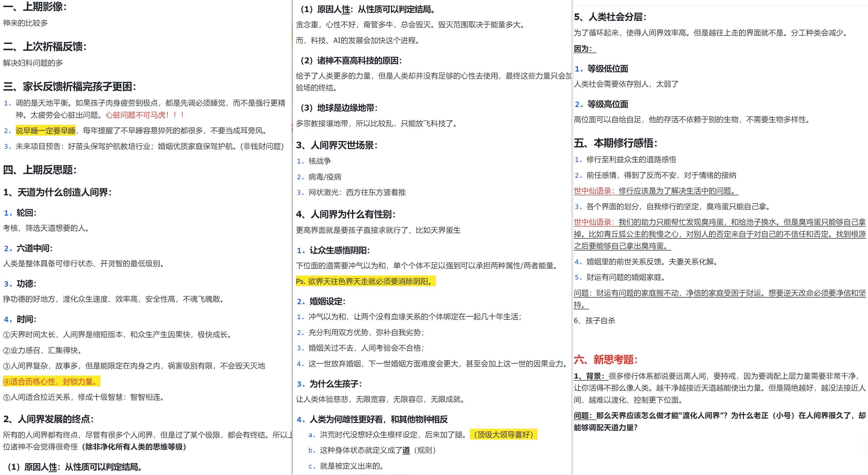Click red text "心脏问题不可马虎!!!"
The image size is (868, 475).
pos(145,115)
